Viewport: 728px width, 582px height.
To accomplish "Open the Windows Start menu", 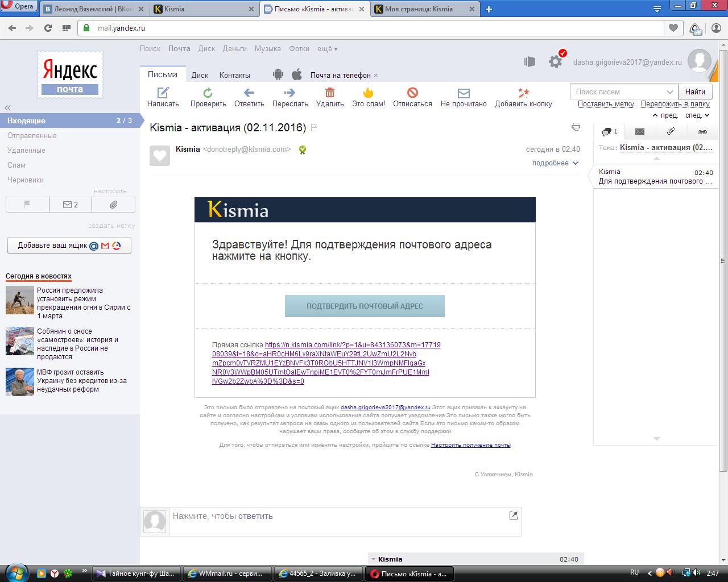I will click(16, 572).
